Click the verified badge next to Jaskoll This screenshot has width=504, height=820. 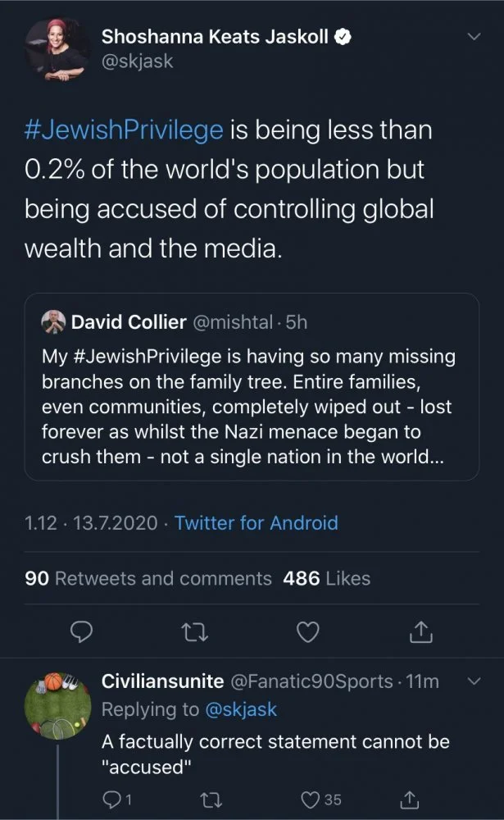pos(346,37)
